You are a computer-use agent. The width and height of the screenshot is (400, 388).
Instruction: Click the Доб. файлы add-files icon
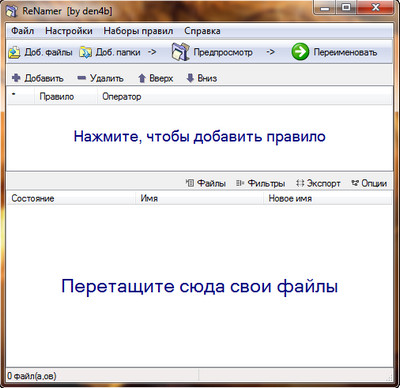click(14, 52)
